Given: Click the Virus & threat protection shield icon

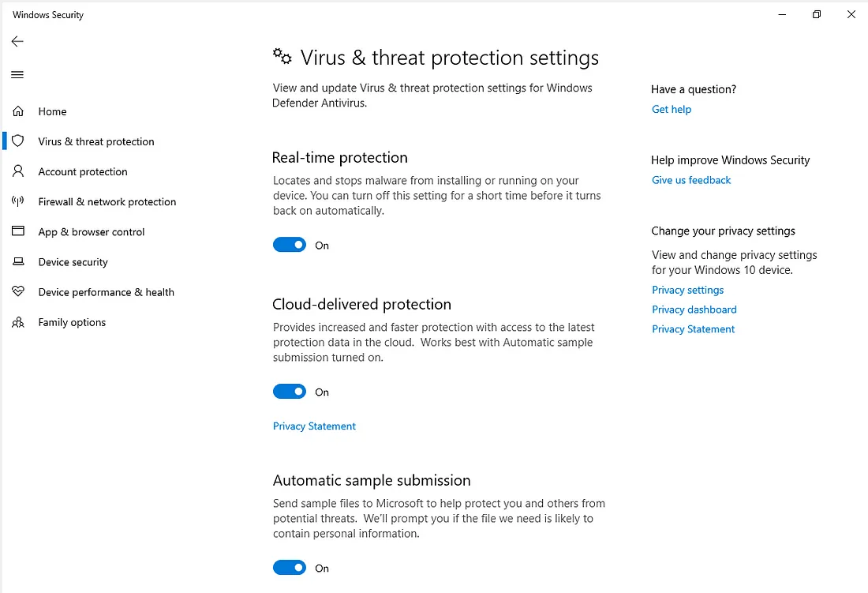Looking at the screenshot, I should [x=18, y=141].
